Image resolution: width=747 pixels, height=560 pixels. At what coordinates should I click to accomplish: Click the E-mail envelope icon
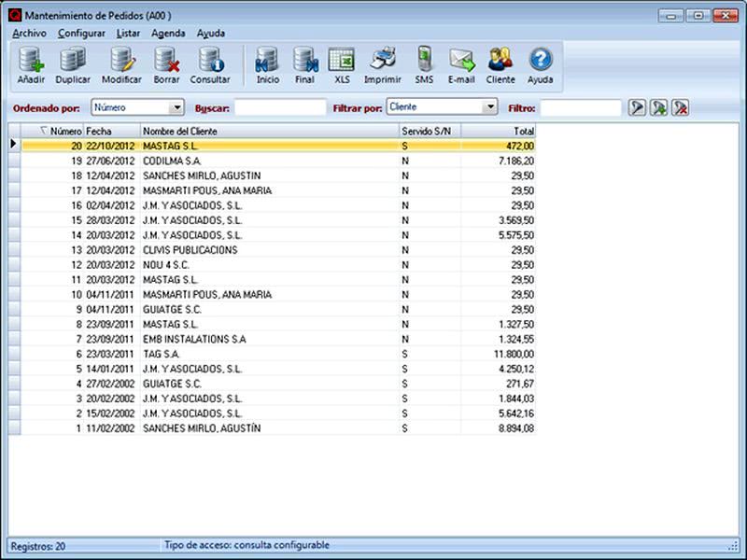[461, 60]
